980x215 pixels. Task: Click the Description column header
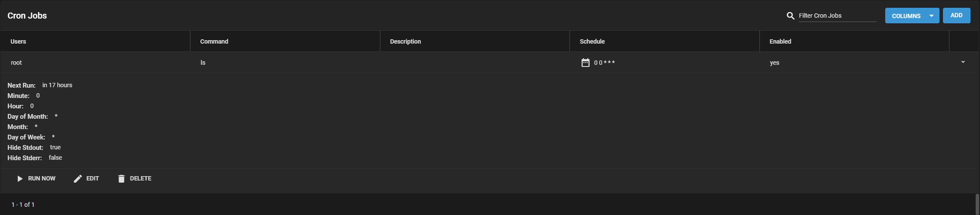405,41
